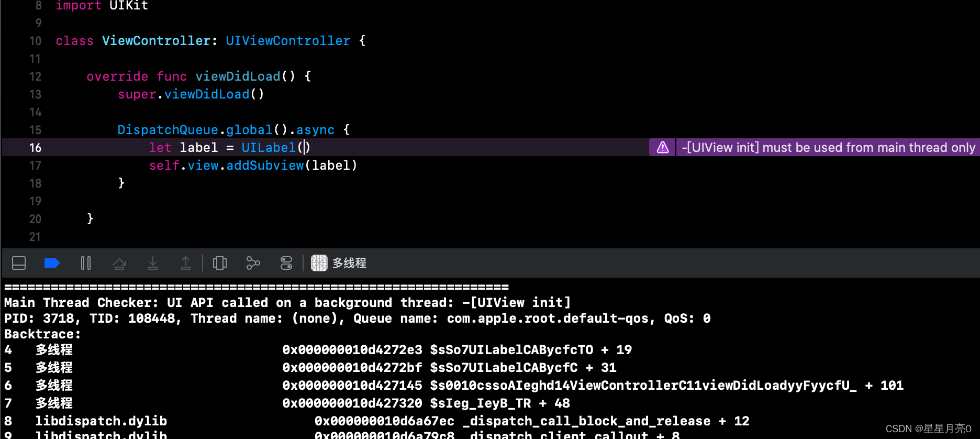The width and height of the screenshot is (980, 439).
Task: Click libdispatch.dylib in backtrace frame 8
Action: point(101,421)
